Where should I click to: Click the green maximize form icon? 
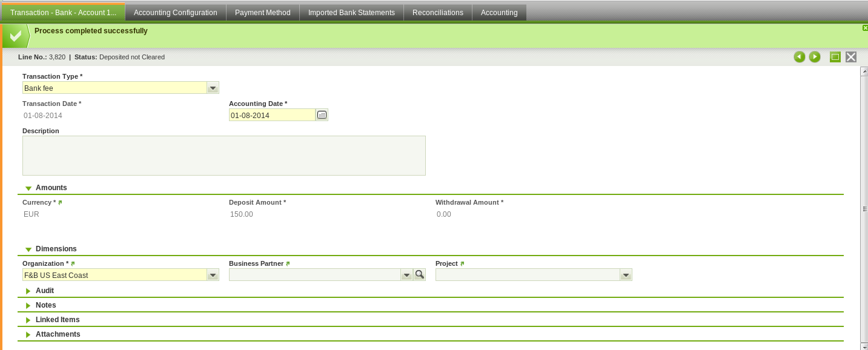point(835,57)
